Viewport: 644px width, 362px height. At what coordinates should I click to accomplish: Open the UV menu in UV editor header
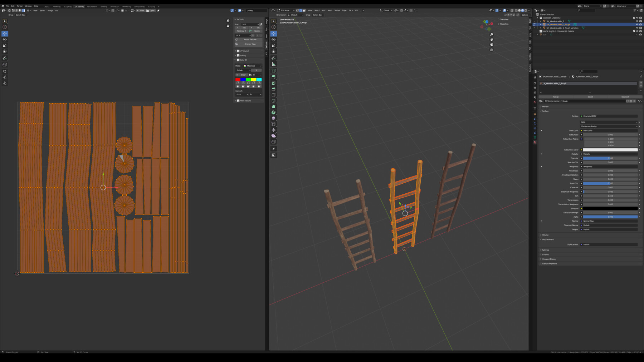[56, 10]
